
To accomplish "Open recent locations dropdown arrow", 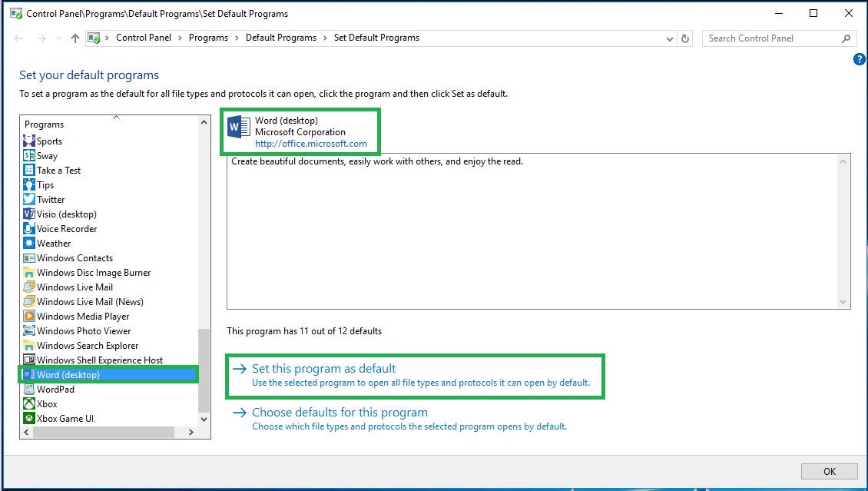I will click(58, 38).
